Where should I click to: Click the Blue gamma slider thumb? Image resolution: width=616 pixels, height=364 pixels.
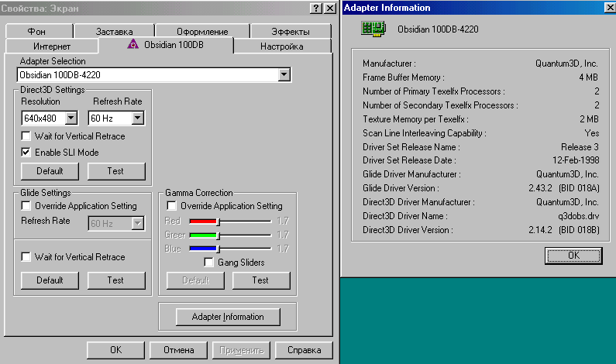click(219, 249)
